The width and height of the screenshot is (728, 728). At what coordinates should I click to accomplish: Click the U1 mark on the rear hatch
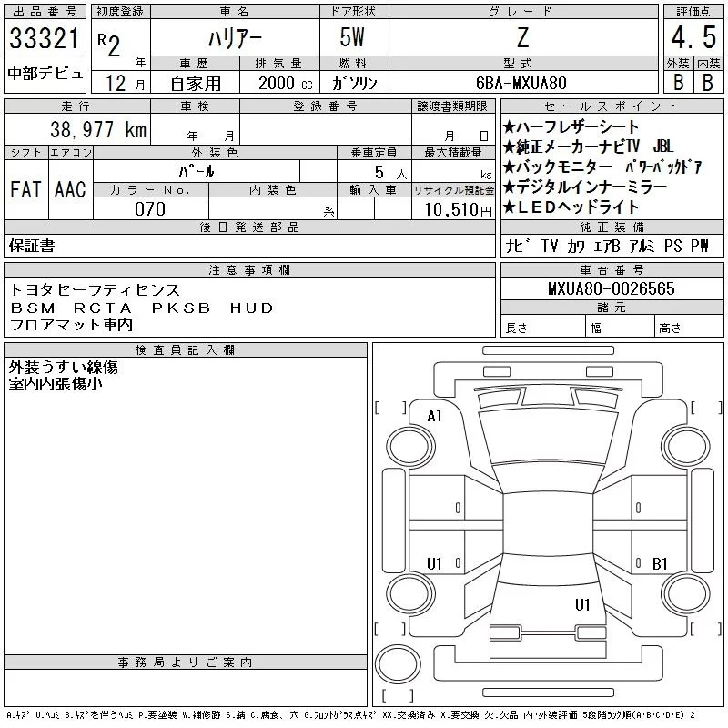[582, 605]
